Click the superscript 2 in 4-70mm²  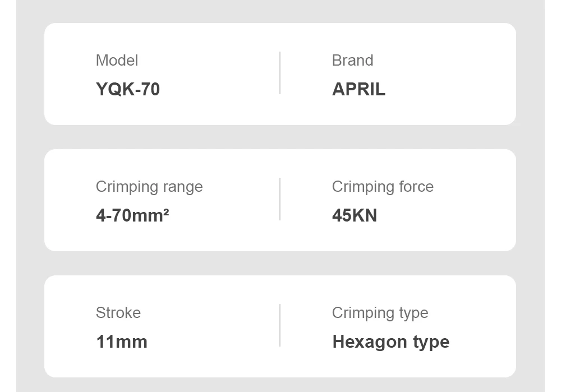(x=166, y=211)
